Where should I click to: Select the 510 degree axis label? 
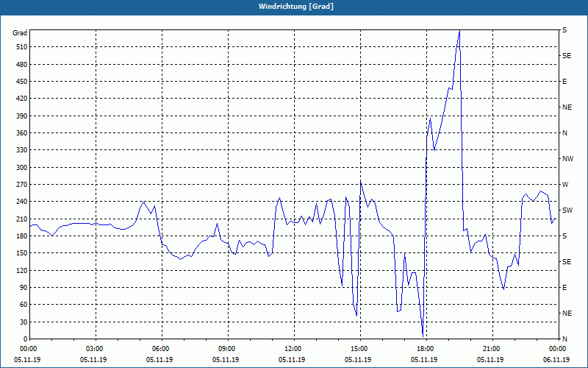(x=22, y=47)
